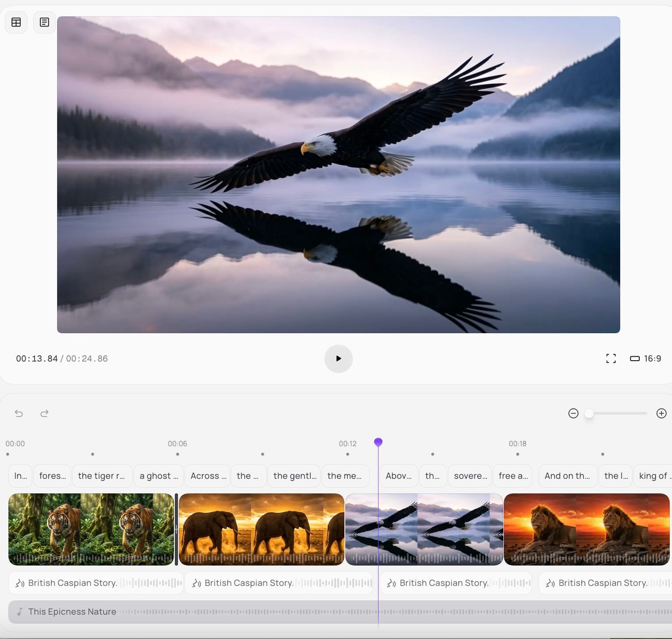Select the "And on th..." caption segment
The image size is (672, 639).
567,476
